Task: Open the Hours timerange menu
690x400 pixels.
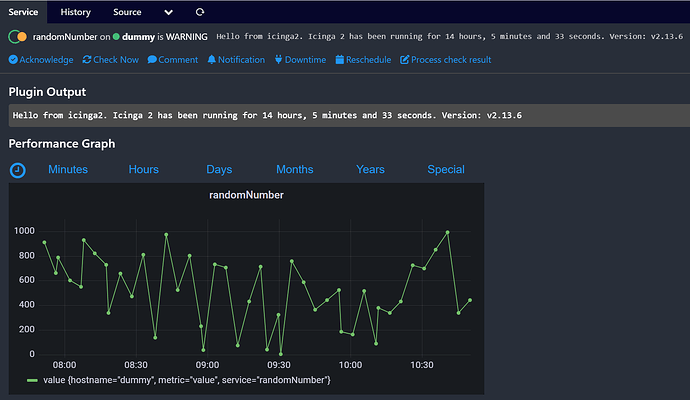Action: coord(143,169)
